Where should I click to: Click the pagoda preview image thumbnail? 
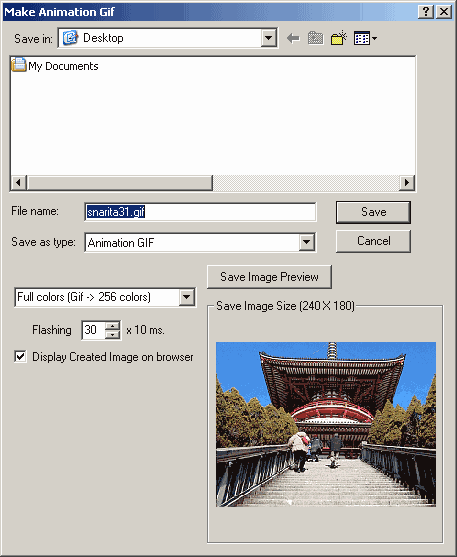tap(326, 424)
